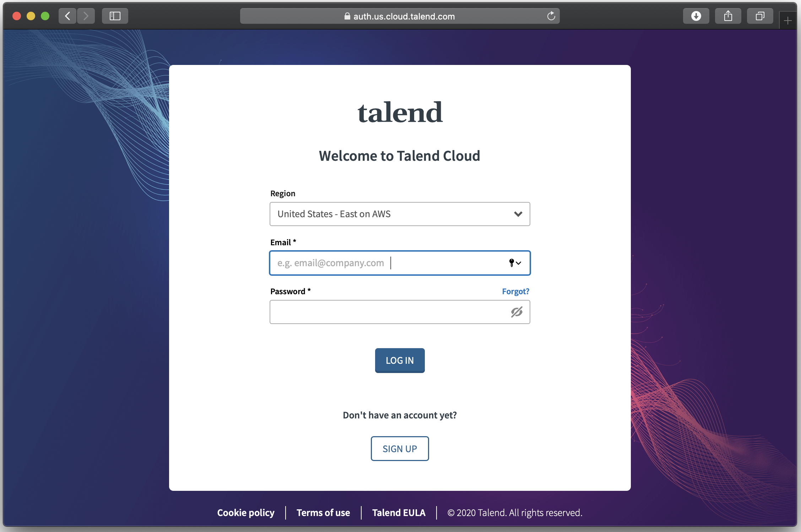
Task: Click the key icon inside the Email field
Action: point(511,263)
